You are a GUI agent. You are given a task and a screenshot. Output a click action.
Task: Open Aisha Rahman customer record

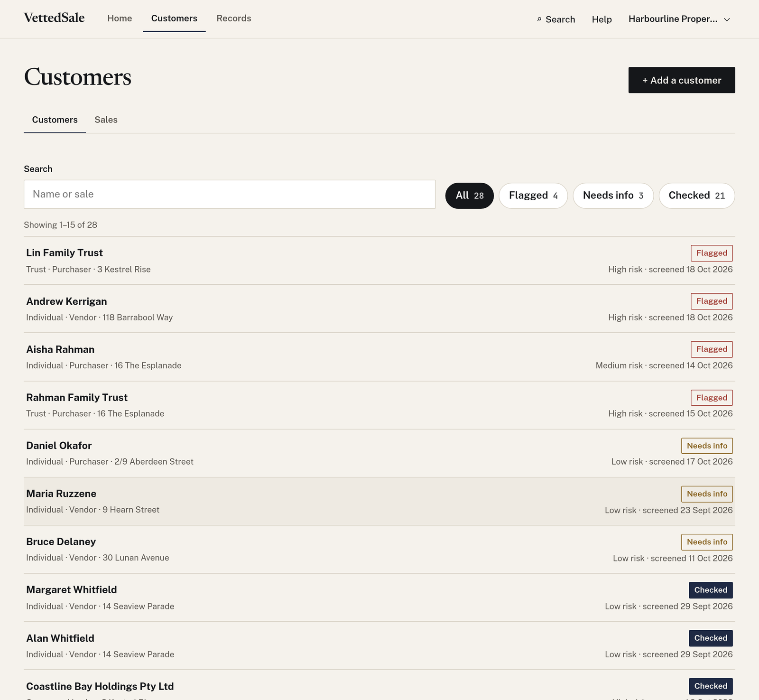[379, 357]
